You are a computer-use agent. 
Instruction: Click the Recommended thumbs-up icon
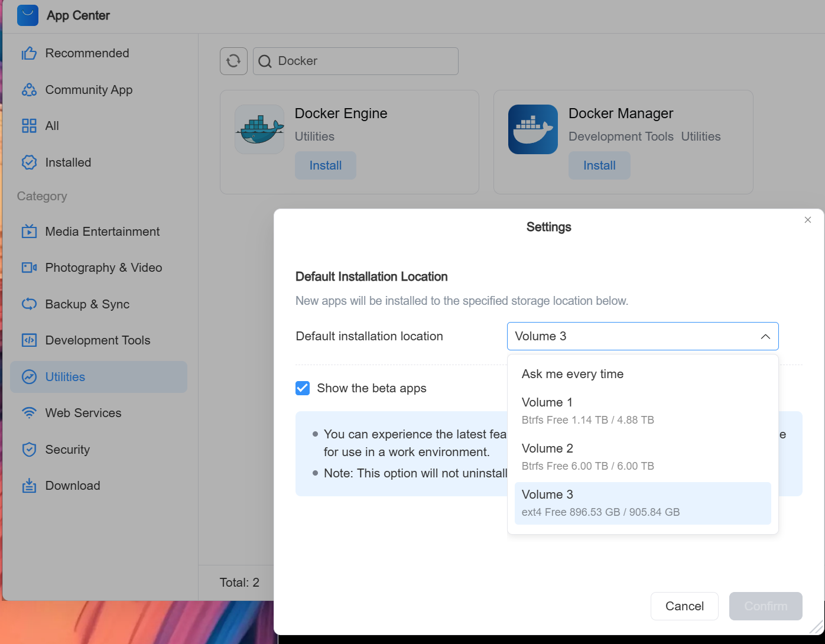tap(29, 54)
